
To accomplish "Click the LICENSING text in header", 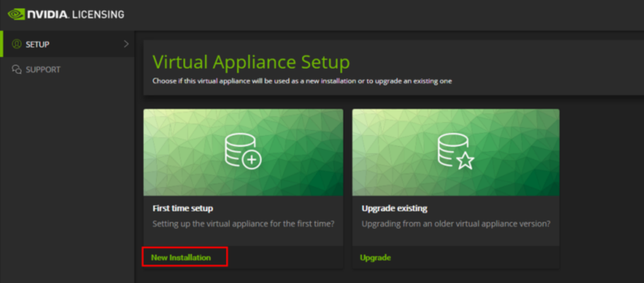I will (x=98, y=14).
